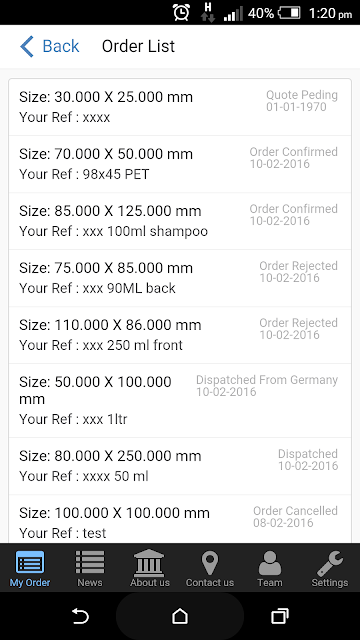
Task: Tap the Team person icon
Action: 270,562
